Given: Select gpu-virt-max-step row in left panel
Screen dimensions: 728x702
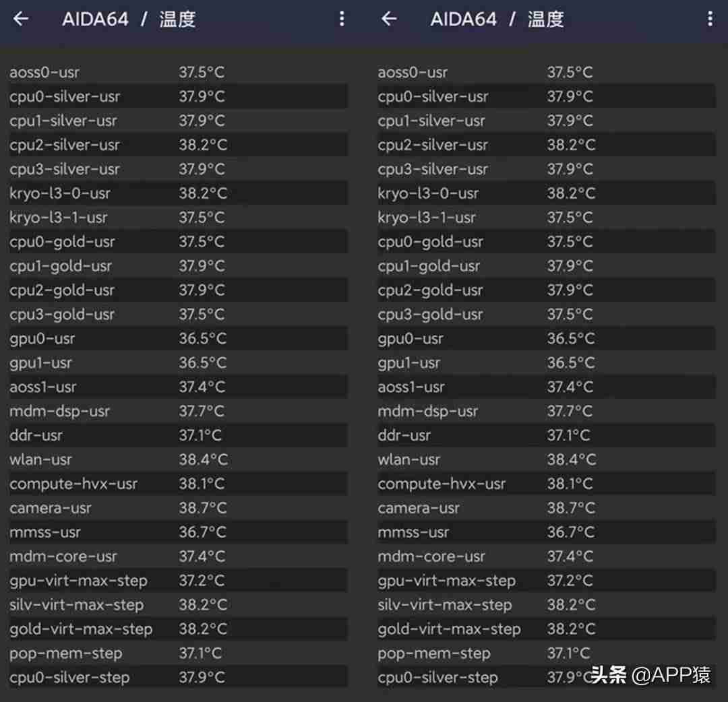Looking at the screenshot, I should coord(178,580).
